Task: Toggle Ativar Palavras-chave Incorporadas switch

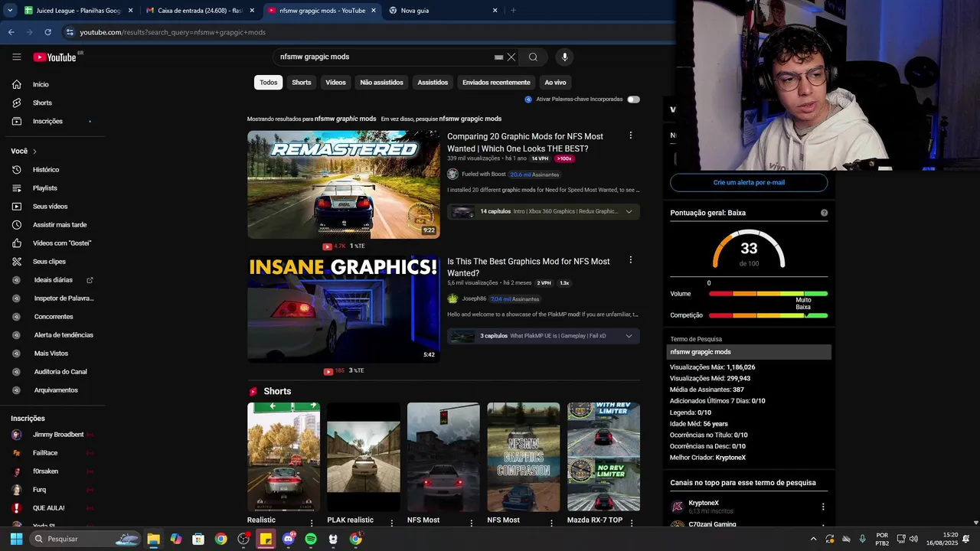Action: (x=633, y=99)
